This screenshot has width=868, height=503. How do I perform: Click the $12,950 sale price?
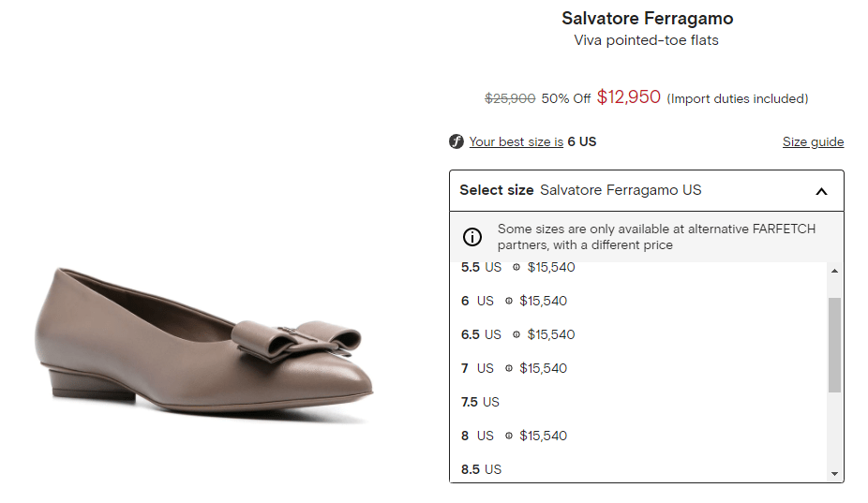tap(628, 97)
